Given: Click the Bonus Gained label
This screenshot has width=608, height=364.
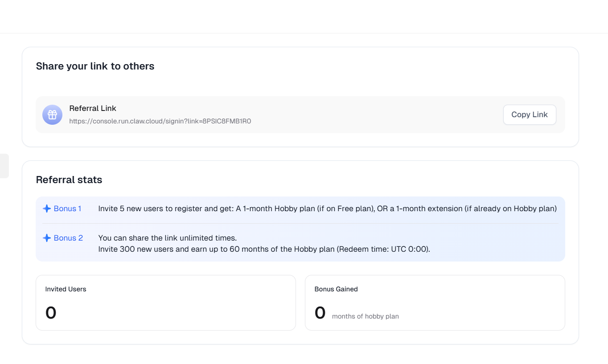Looking at the screenshot, I should (336, 289).
